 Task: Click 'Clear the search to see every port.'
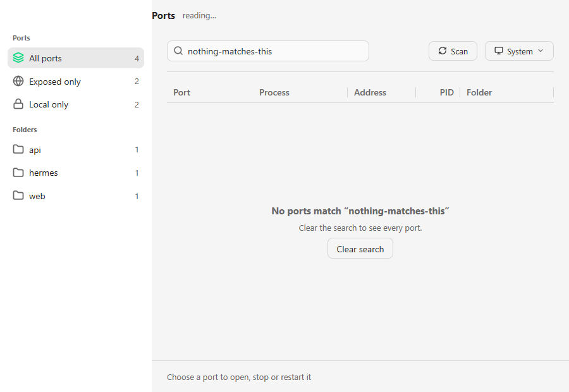(x=360, y=228)
